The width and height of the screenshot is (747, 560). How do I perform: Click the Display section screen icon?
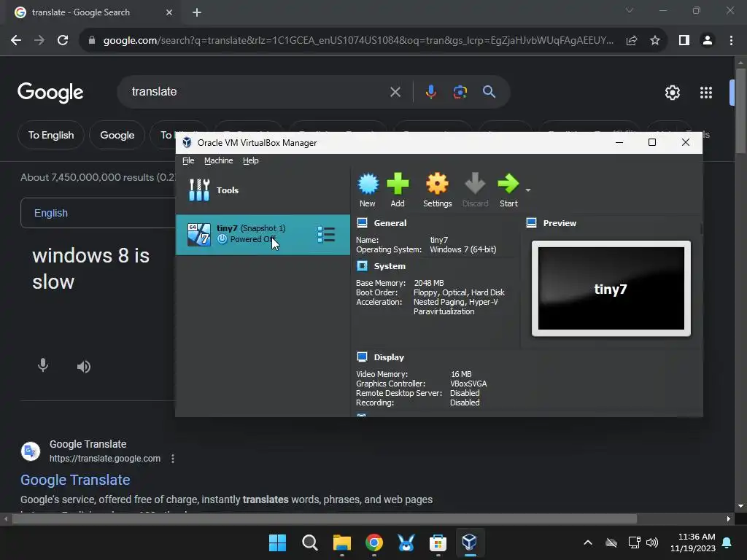point(362,357)
